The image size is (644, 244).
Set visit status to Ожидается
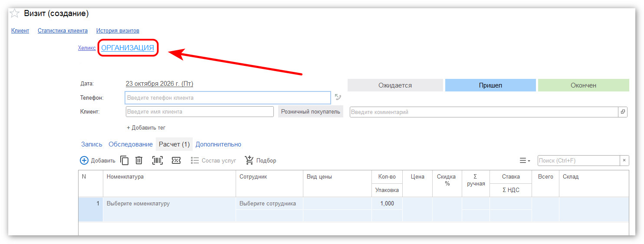pos(395,85)
